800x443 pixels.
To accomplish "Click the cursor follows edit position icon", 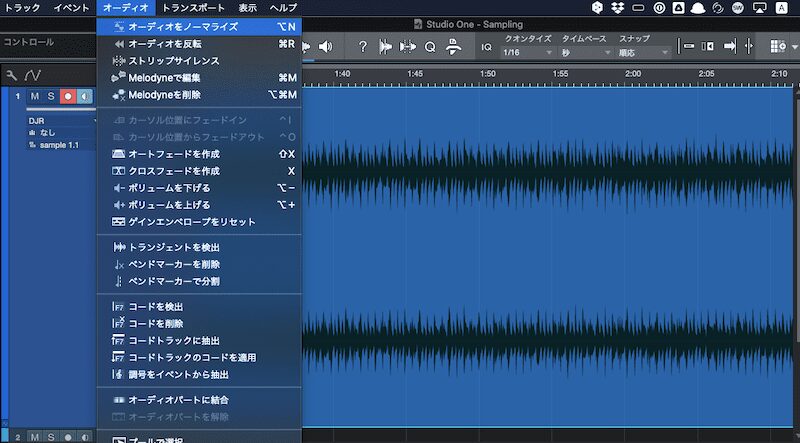I will pyautogui.click(x=748, y=46).
